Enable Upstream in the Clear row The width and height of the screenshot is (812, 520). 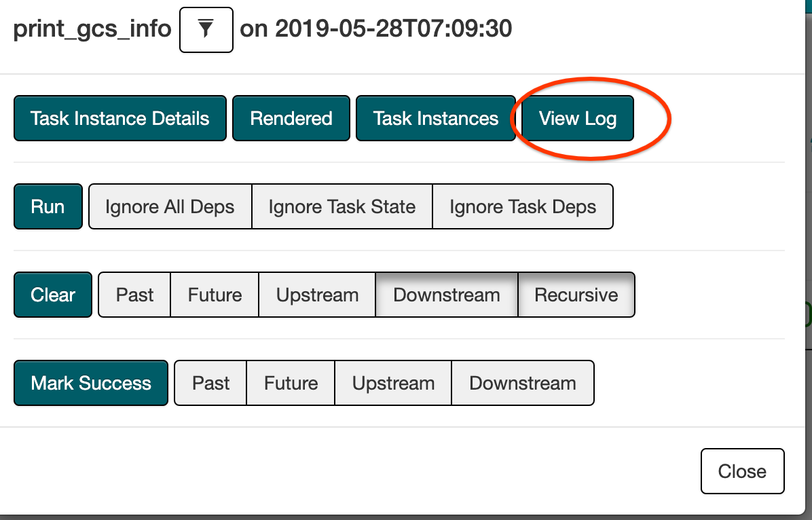point(317,295)
